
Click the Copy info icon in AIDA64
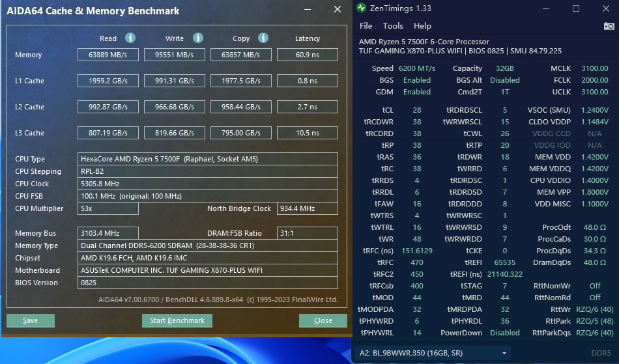[263, 38]
